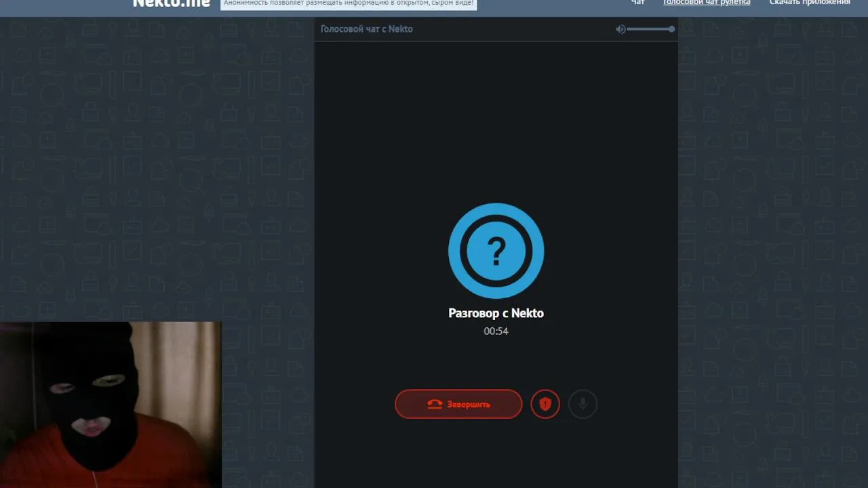868x488 pixels.
Task: Open Голосовой чат рулетка link
Action: point(707,3)
